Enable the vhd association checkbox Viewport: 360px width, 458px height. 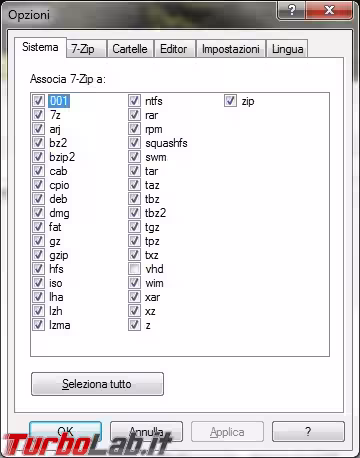[134, 269]
